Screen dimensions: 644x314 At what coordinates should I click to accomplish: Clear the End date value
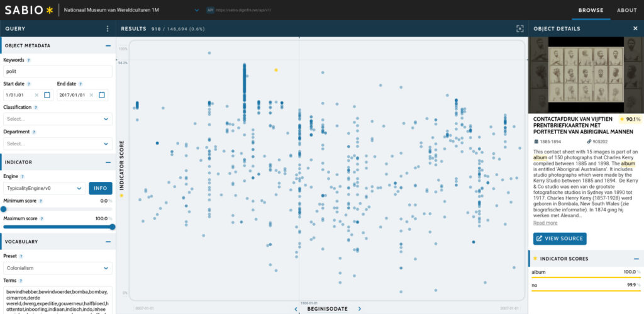[91, 95]
